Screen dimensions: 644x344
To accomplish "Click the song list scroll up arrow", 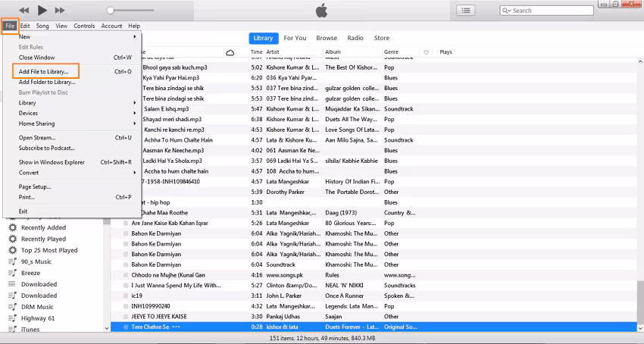I will 640,61.
